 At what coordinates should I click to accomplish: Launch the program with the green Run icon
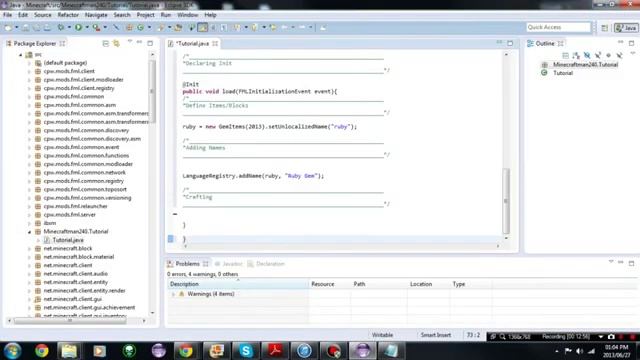pyautogui.click(x=78, y=27)
